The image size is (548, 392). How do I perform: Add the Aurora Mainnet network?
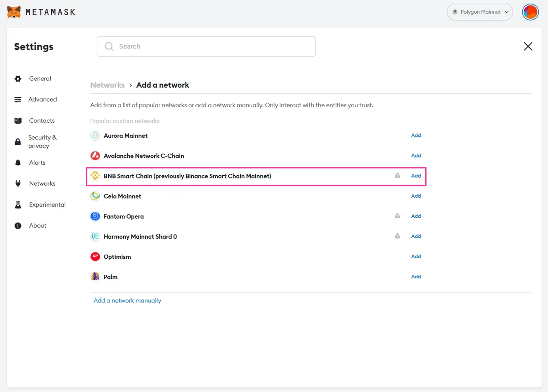(x=416, y=136)
